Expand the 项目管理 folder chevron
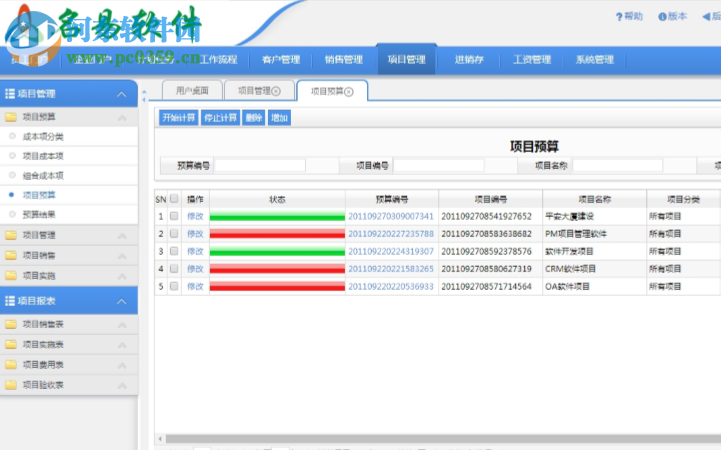The height and width of the screenshot is (450, 721). (x=122, y=236)
